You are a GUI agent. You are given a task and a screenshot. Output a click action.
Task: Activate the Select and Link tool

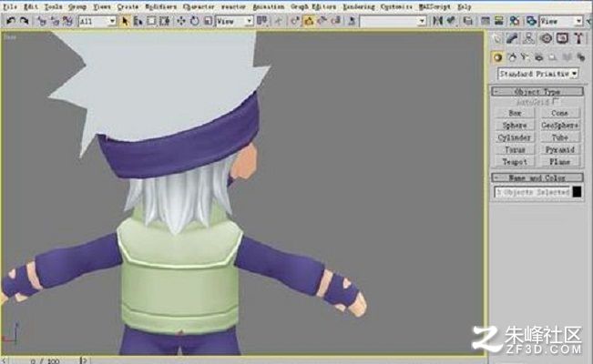(x=42, y=21)
